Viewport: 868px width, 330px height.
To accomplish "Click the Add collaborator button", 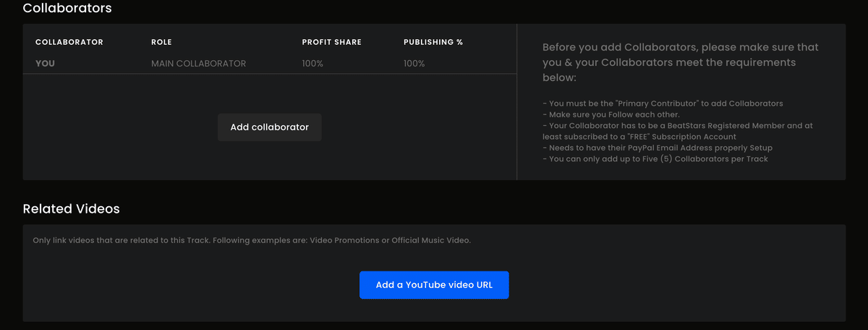I will click(x=270, y=127).
